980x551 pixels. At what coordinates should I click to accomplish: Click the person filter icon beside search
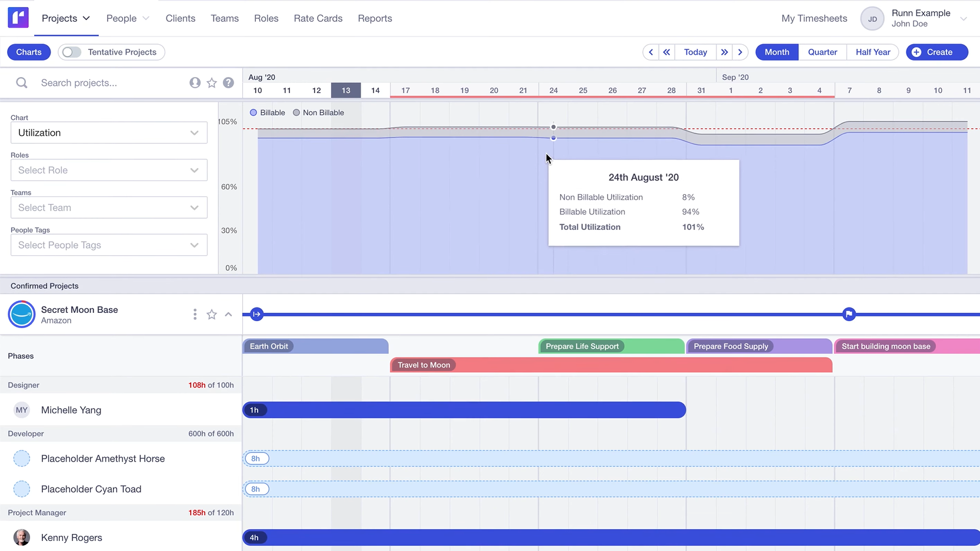(x=195, y=83)
